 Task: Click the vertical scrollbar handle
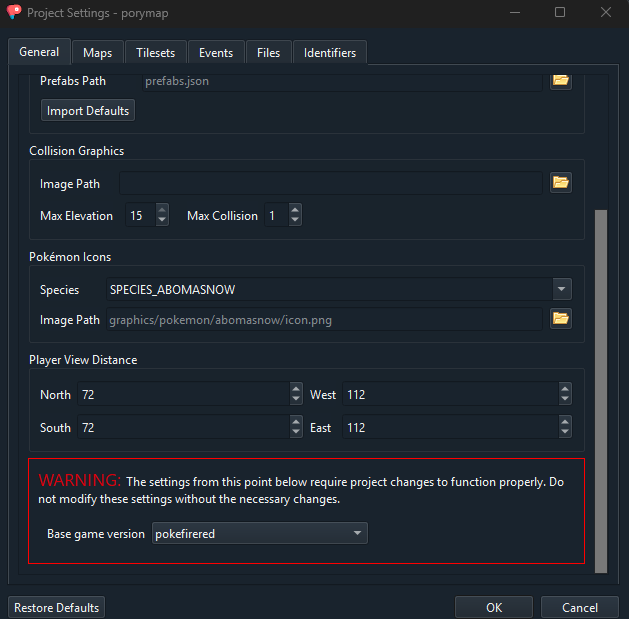(600, 390)
